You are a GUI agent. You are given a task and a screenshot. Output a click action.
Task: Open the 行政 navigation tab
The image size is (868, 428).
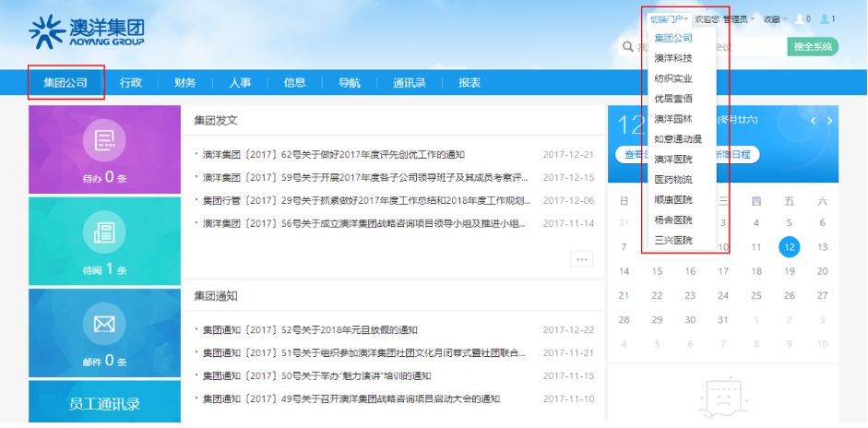(131, 83)
